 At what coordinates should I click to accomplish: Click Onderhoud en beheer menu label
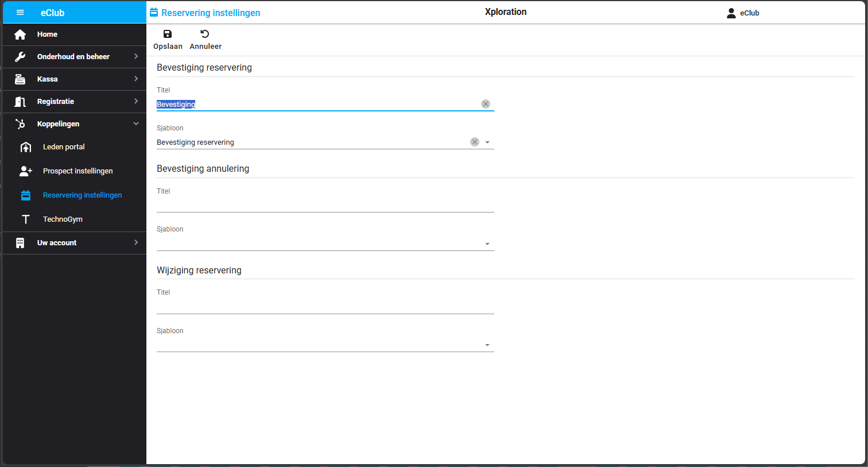pos(73,57)
